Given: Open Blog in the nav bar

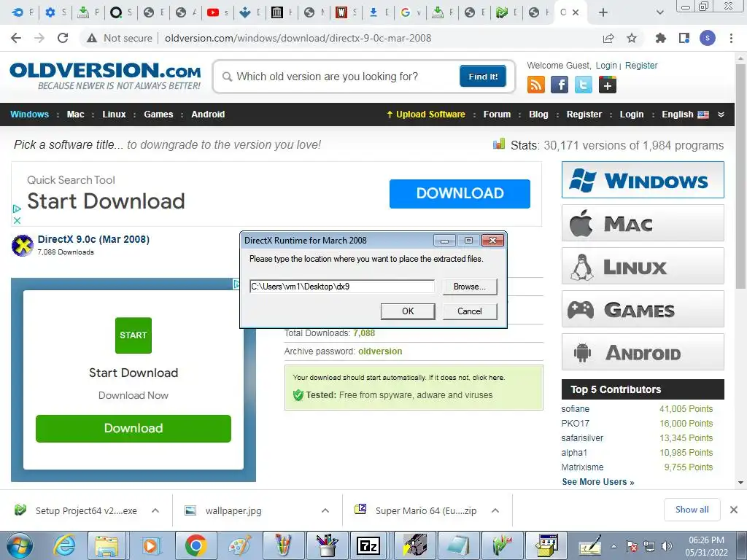Looking at the screenshot, I should pyautogui.click(x=538, y=114).
